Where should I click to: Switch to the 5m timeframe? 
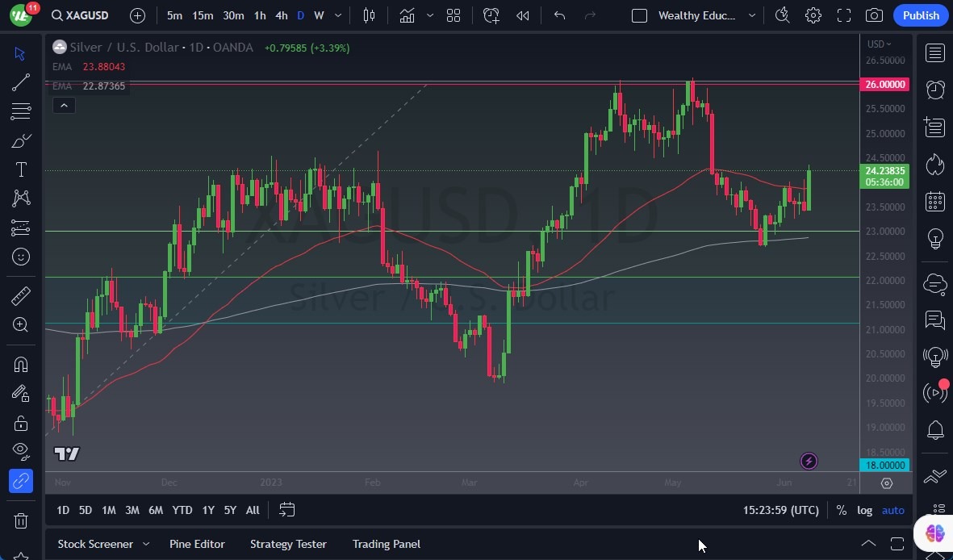174,15
